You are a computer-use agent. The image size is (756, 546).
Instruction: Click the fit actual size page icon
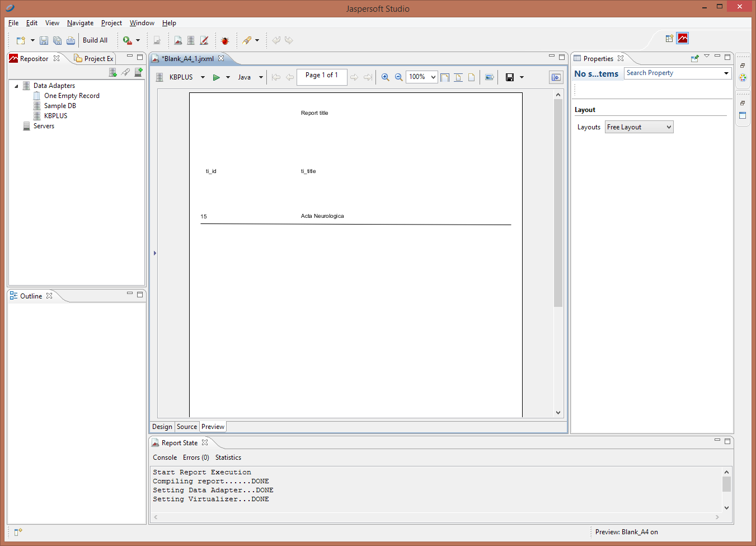[x=445, y=77]
